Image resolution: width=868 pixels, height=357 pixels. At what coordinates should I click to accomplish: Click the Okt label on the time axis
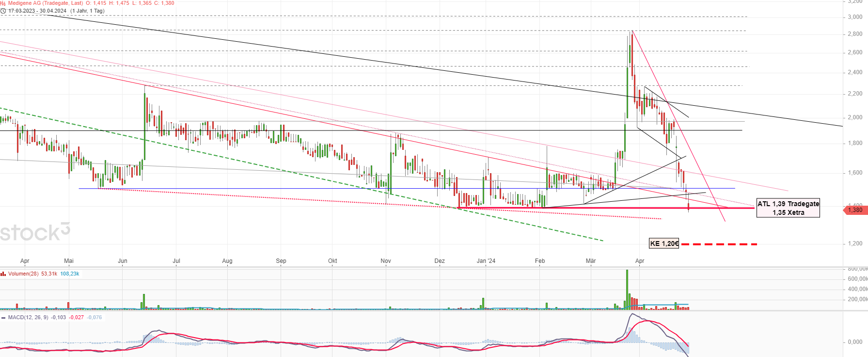[x=332, y=261]
